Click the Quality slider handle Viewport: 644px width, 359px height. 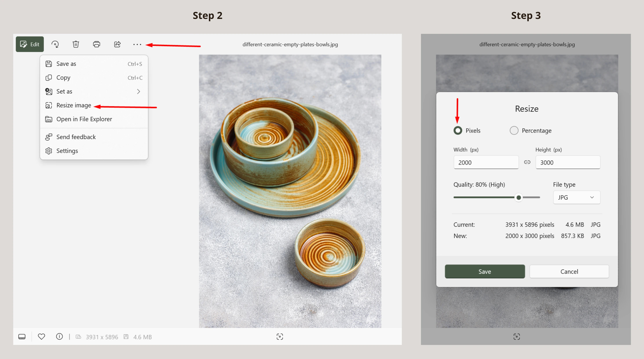pos(519,198)
